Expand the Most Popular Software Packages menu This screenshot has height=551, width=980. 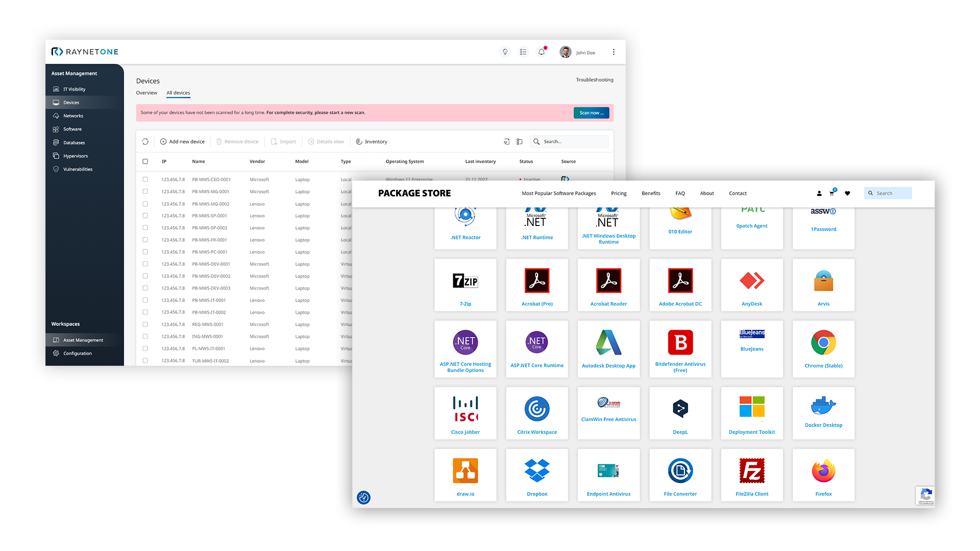coord(558,193)
